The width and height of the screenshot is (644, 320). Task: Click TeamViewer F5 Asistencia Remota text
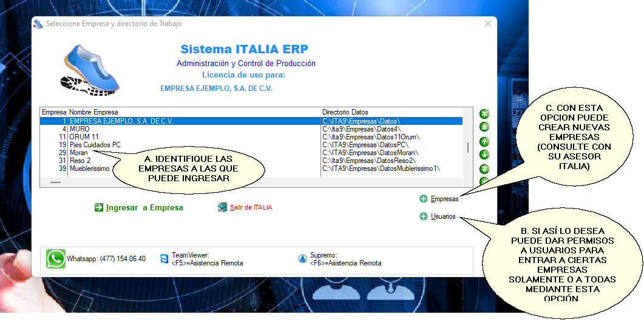pos(207,259)
